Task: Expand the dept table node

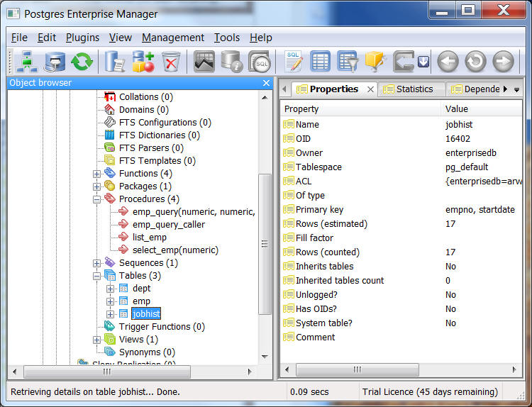Action: click(110, 289)
